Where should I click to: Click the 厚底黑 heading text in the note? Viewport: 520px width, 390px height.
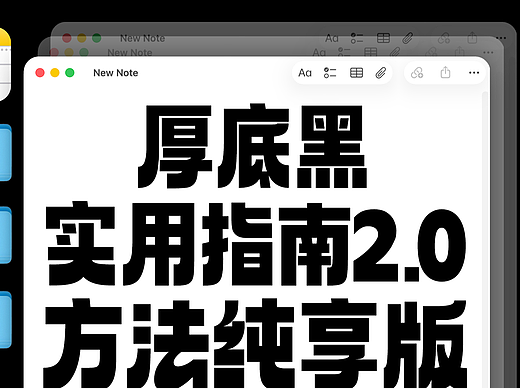pyautogui.click(x=252, y=146)
